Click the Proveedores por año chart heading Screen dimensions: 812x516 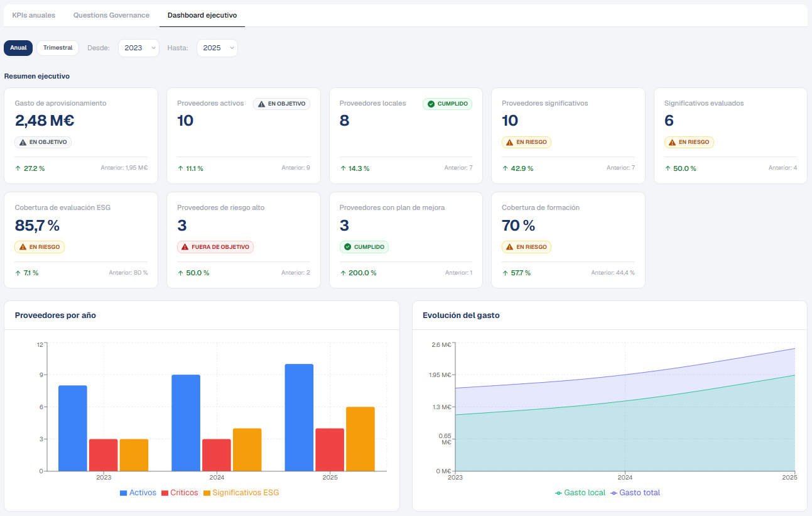coord(55,316)
